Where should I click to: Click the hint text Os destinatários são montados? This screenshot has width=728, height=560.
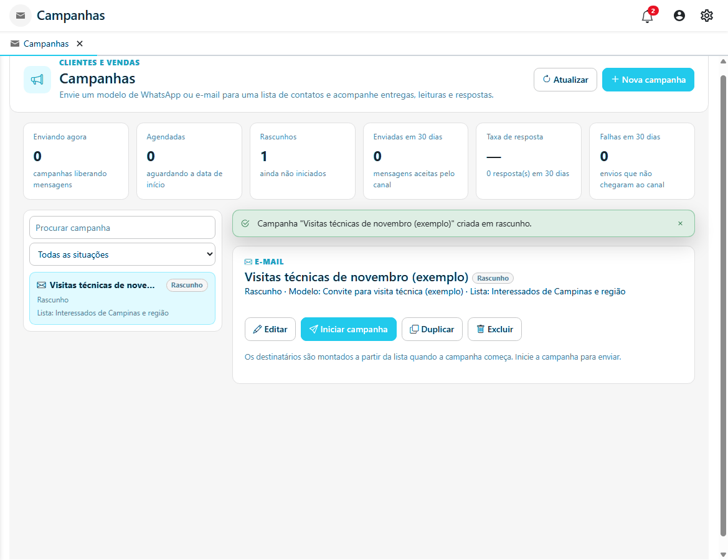[432, 357]
